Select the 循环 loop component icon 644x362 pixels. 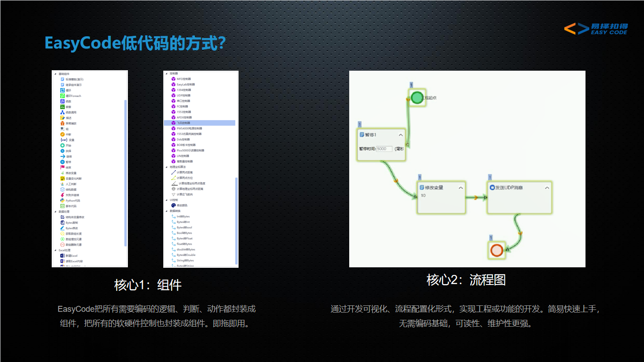click(63, 90)
